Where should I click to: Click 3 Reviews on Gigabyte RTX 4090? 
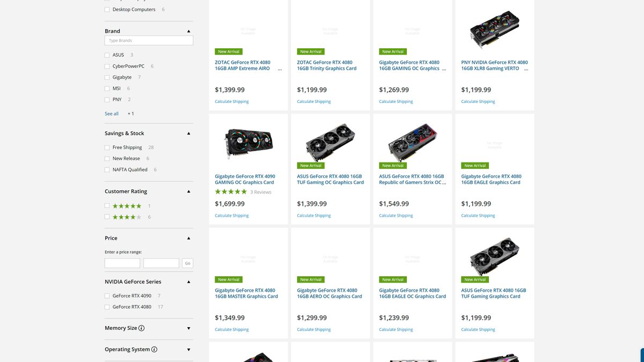[x=261, y=192]
